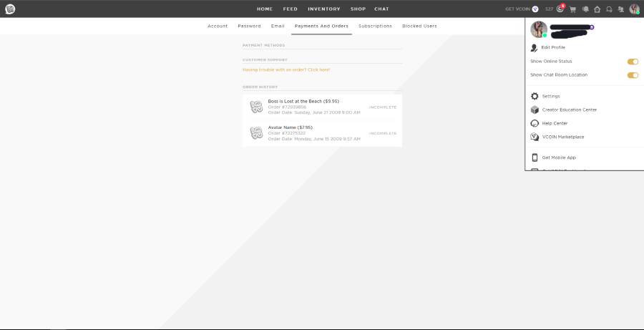Click Boss is Lost at the Beach order logo
This screenshot has height=330, width=644.
pos(256,107)
